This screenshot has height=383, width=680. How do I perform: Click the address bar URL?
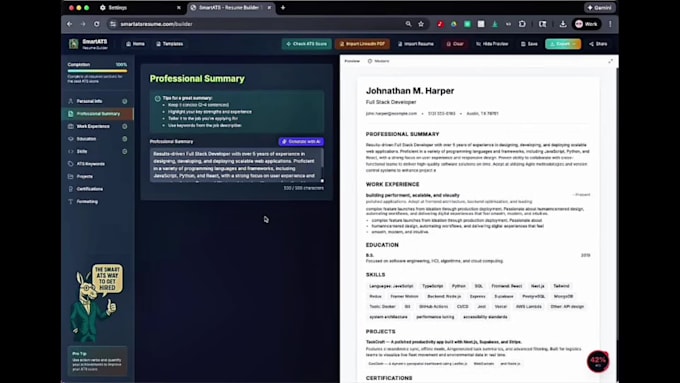click(157, 24)
